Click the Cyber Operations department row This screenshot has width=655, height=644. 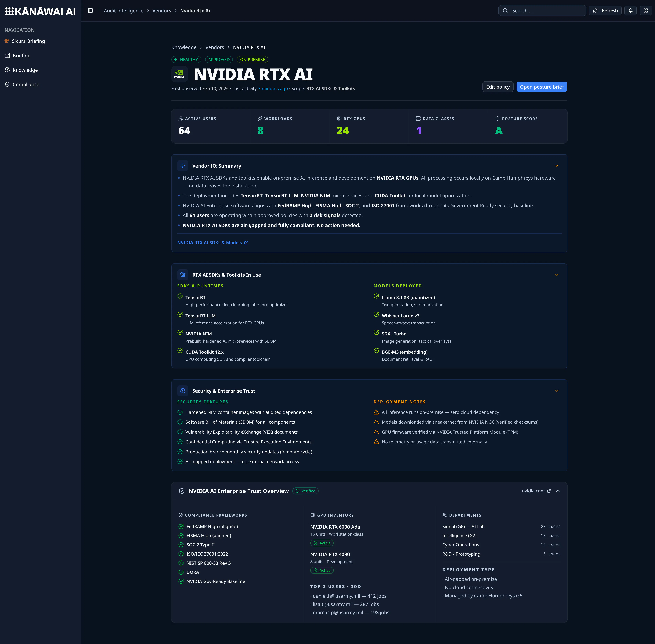coord(501,545)
